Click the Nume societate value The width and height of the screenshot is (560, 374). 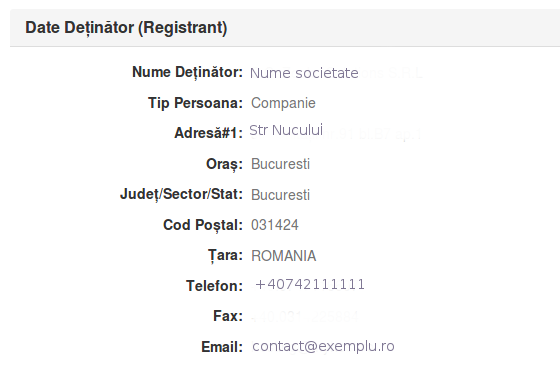point(304,73)
